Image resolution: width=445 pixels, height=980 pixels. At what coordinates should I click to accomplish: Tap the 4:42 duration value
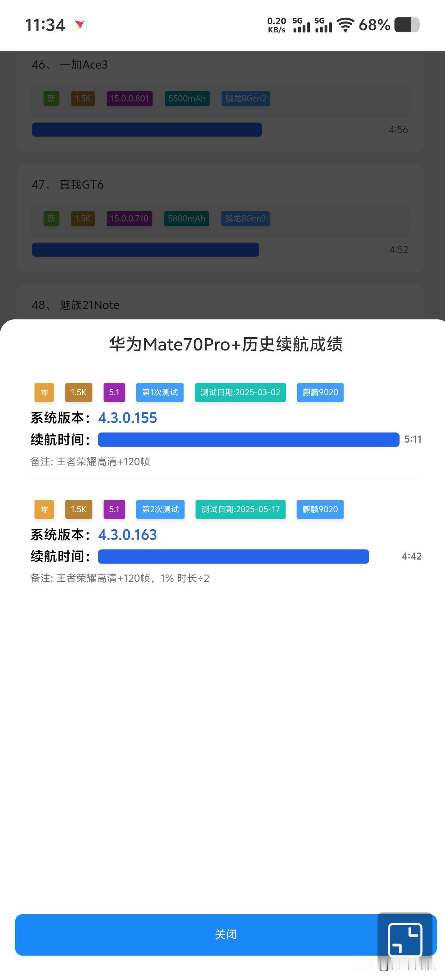(412, 556)
